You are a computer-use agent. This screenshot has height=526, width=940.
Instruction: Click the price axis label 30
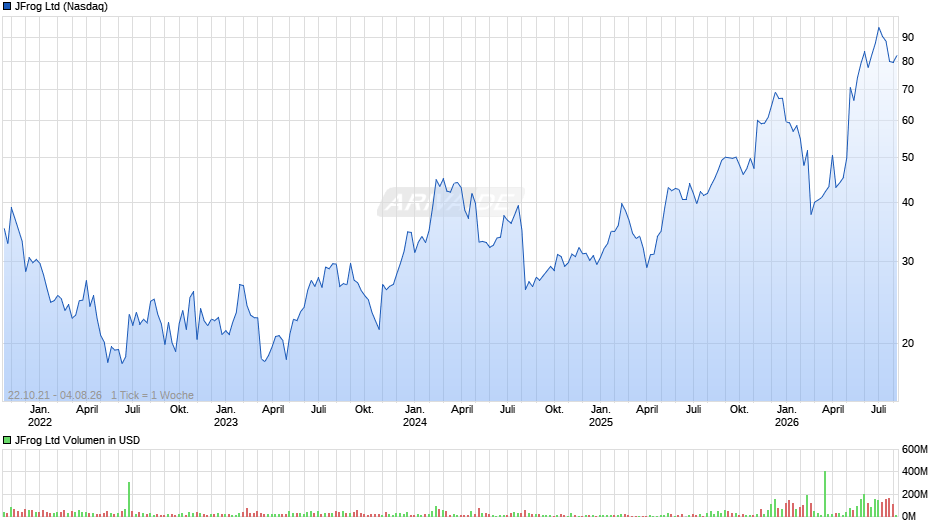click(x=908, y=261)
